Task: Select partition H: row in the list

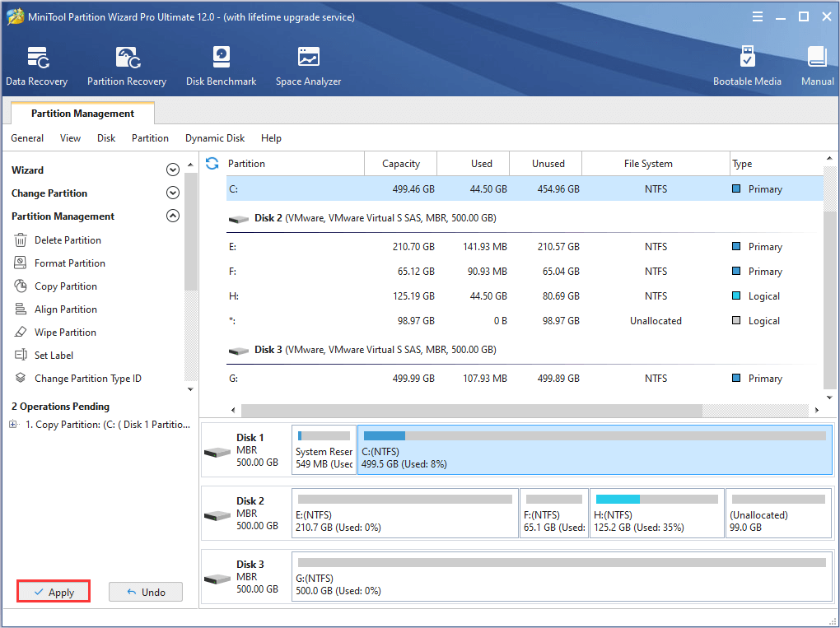Action: coord(525,296)
